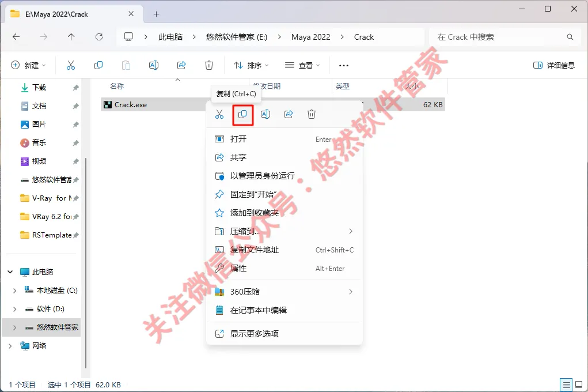
Task: Open the 新建 dropdown in the toolbar
Action: [28, 65]
